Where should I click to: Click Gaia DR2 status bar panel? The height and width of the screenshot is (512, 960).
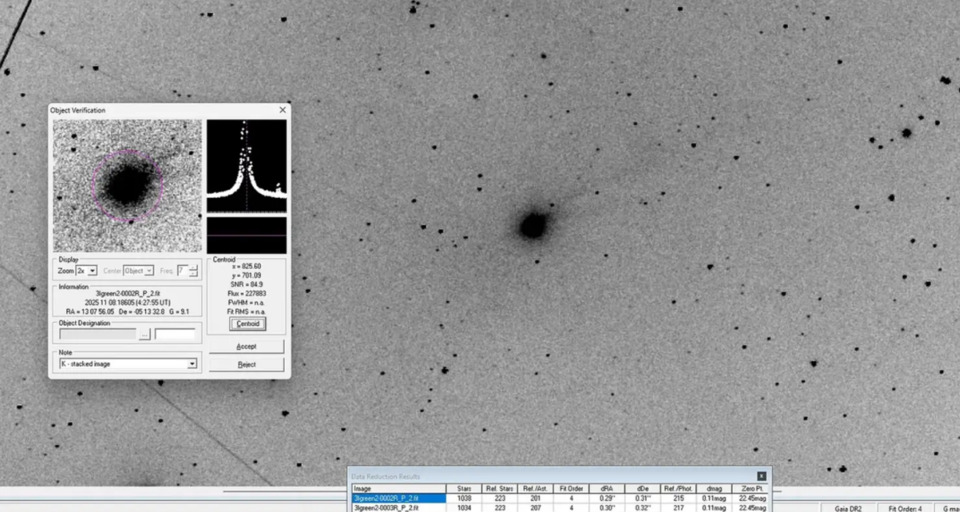click(x=848, y=509)
